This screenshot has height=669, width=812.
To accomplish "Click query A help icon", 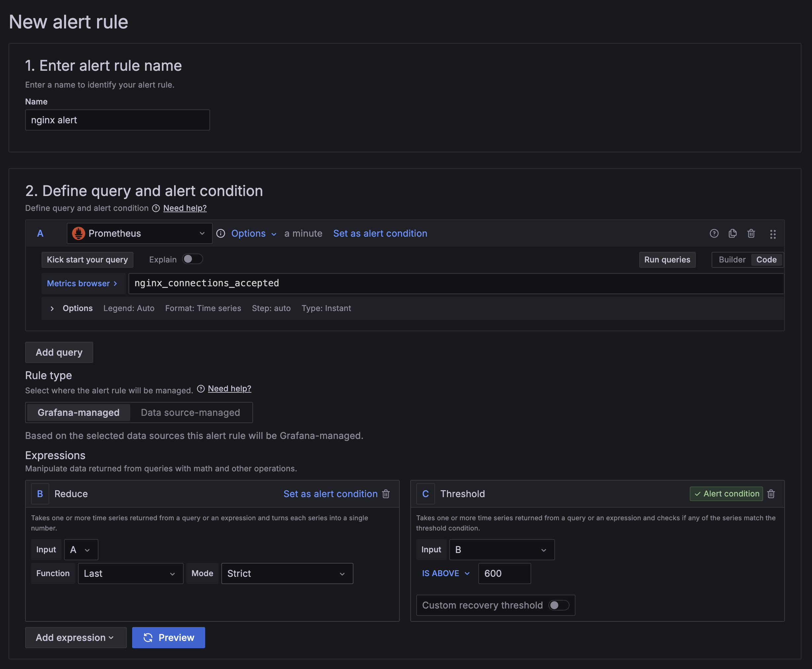I will [x=714, y=234].
